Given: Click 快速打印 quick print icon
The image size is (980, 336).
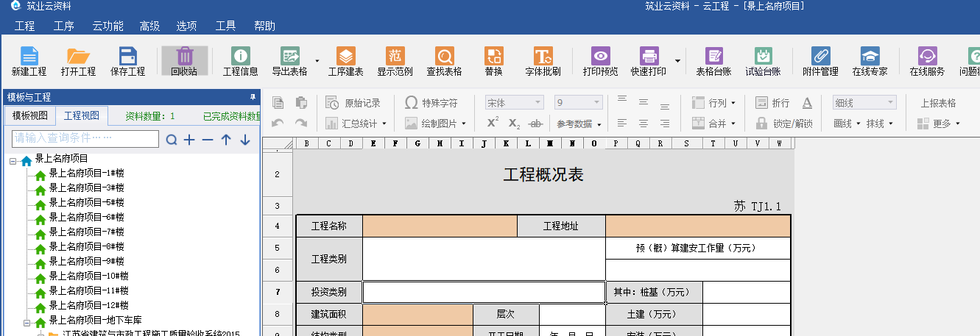Looking at the screenshot, I should click(x=649, y=62).
